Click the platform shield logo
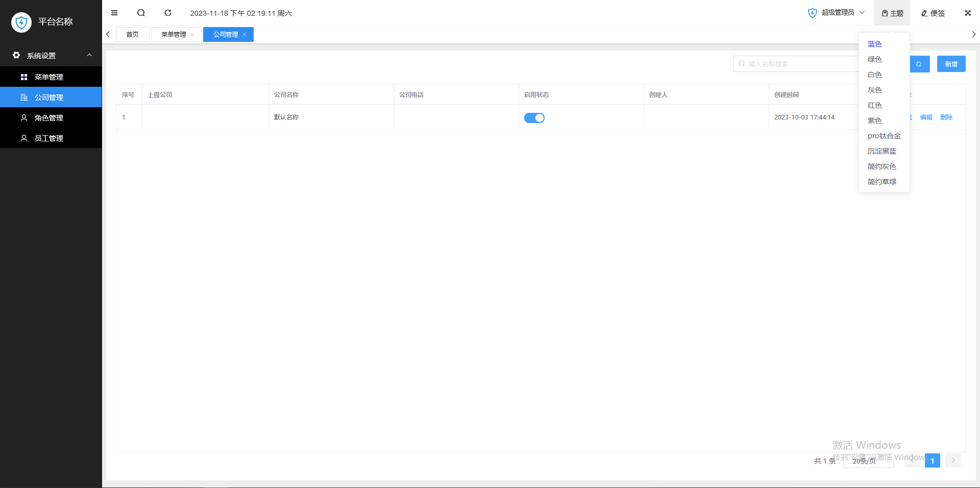 tap(21, 22)
